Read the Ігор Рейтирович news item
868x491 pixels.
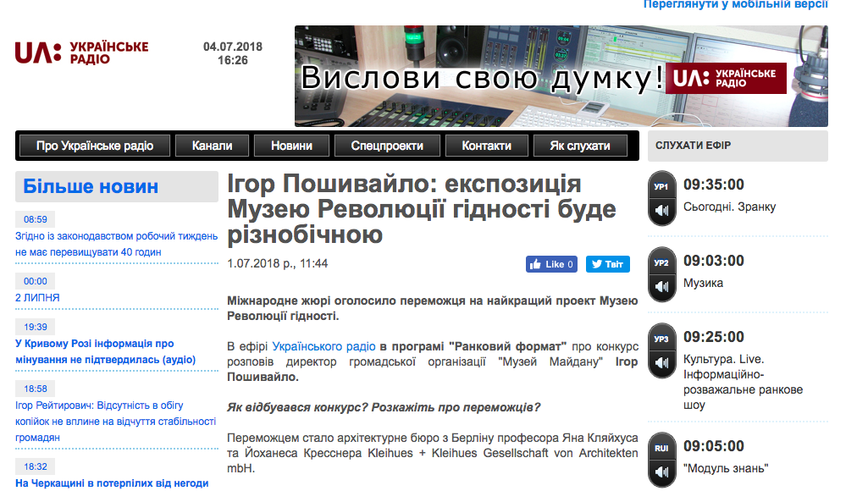(x=116, y=422)
